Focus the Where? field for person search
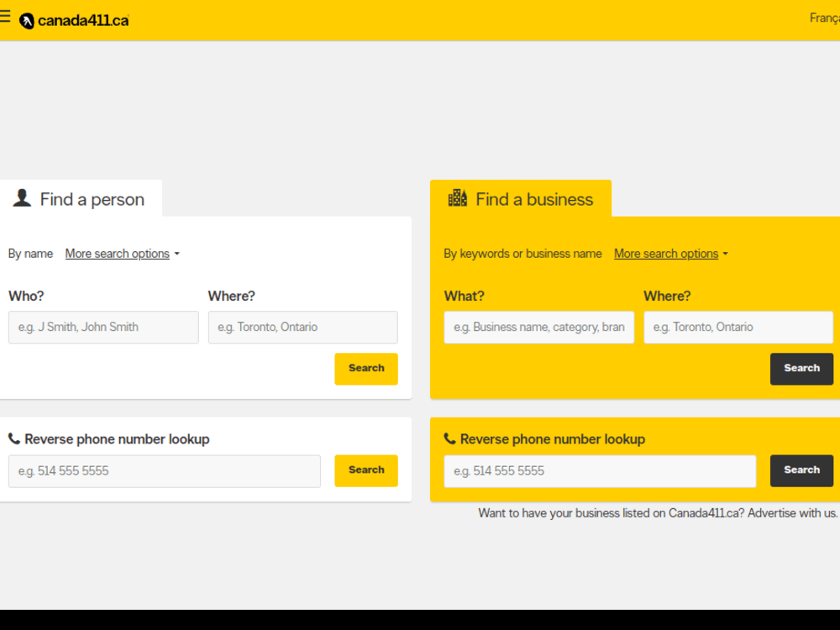 click(x=302, y=328)
